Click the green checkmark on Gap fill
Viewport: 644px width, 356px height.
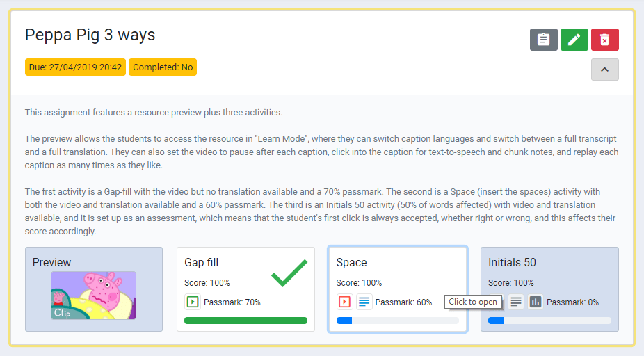pos(289,273)
